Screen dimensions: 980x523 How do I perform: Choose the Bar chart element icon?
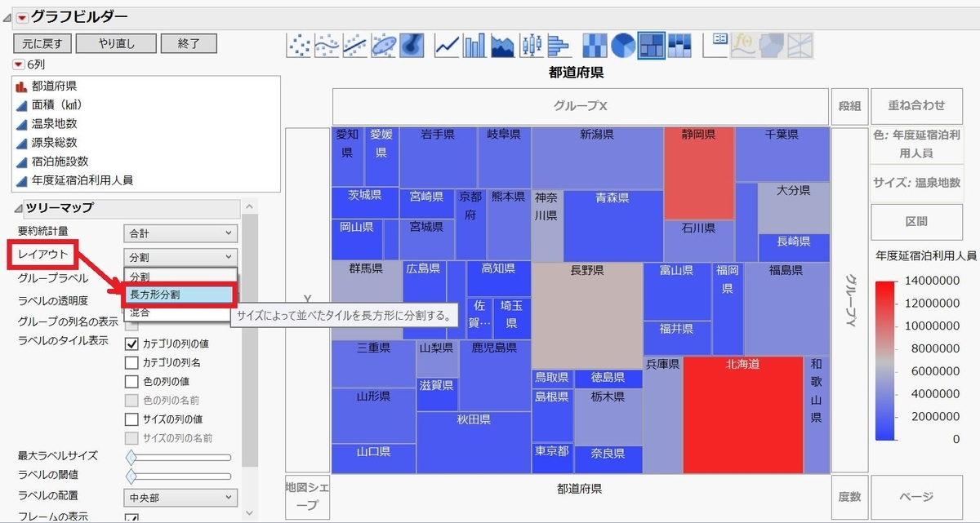(474, 45)
